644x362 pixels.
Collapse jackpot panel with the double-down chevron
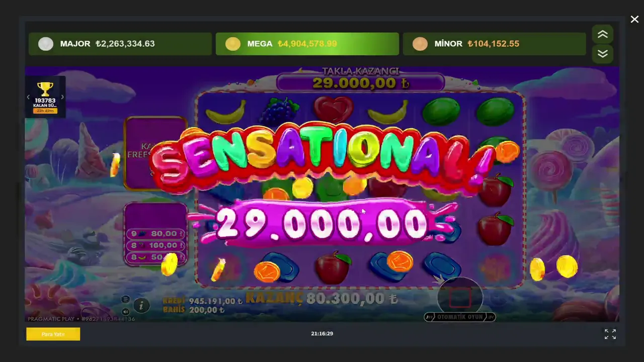(x=603, y=54)
